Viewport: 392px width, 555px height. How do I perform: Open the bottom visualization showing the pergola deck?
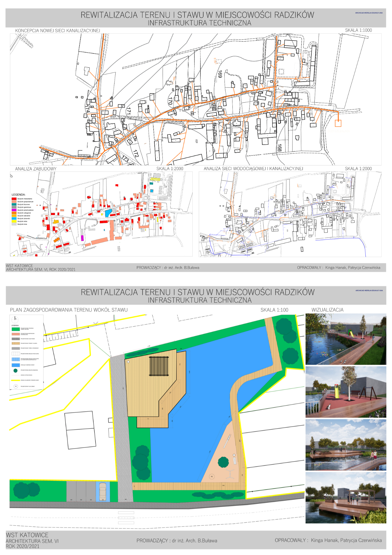(345, 498)
